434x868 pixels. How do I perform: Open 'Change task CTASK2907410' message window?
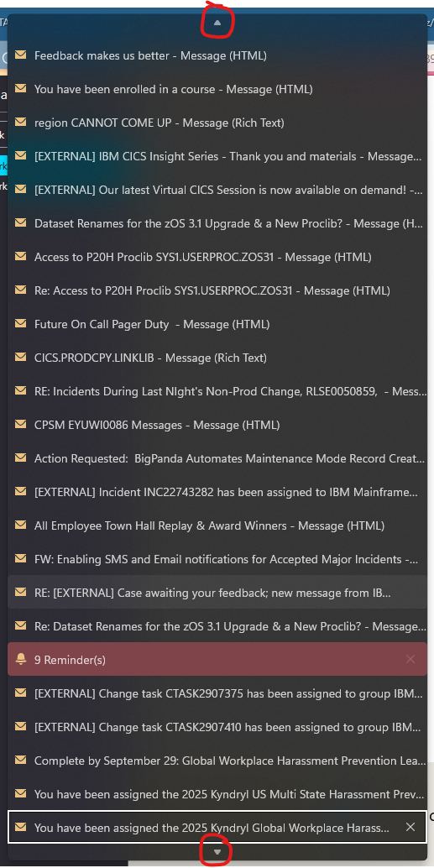click(217, 726)
